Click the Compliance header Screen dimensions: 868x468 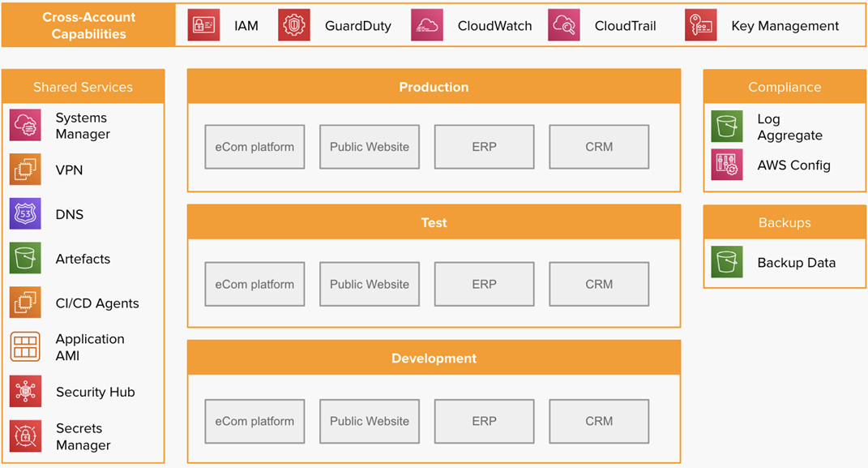coord(785,87)
